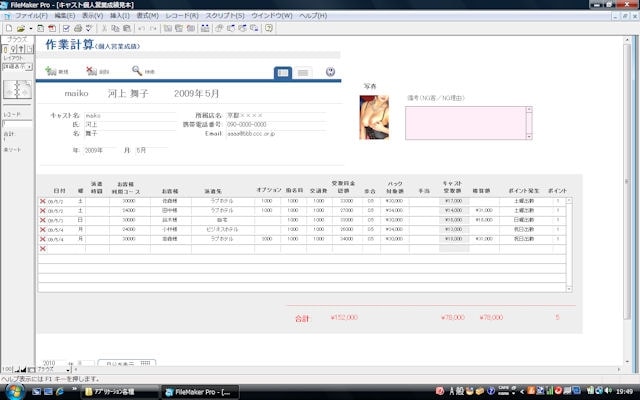Switch to the list view toggle

click(x=303, y=72)
